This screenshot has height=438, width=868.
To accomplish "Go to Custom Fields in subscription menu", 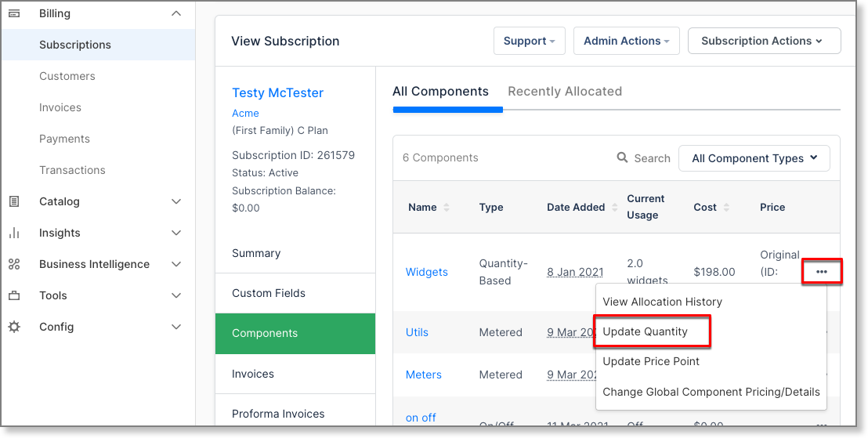I will pos(268,293).
